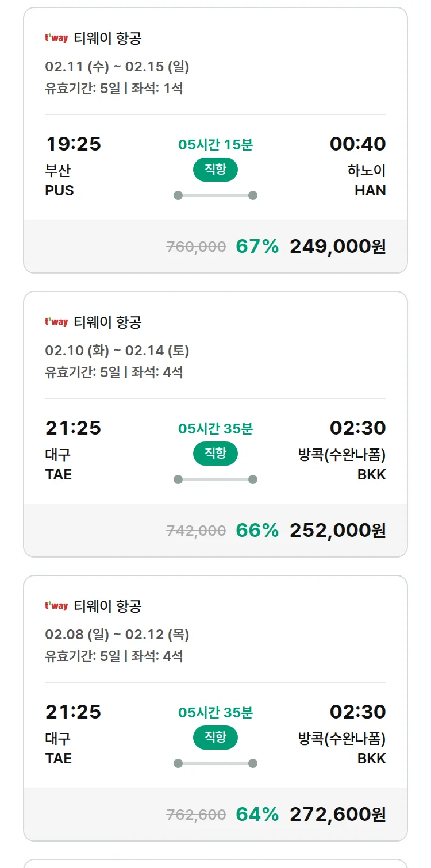Click 직항 badge on the 252,000원 flight

tap(215, 454)
